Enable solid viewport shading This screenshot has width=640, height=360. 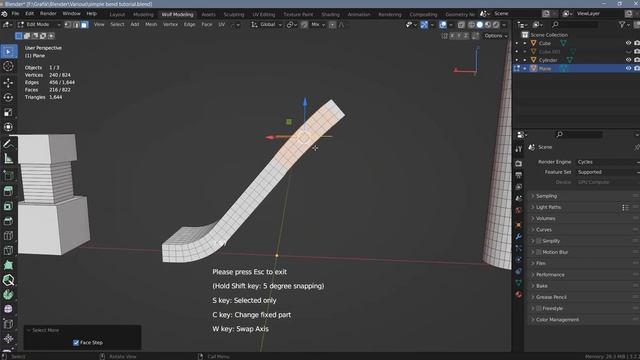(480, 24)
